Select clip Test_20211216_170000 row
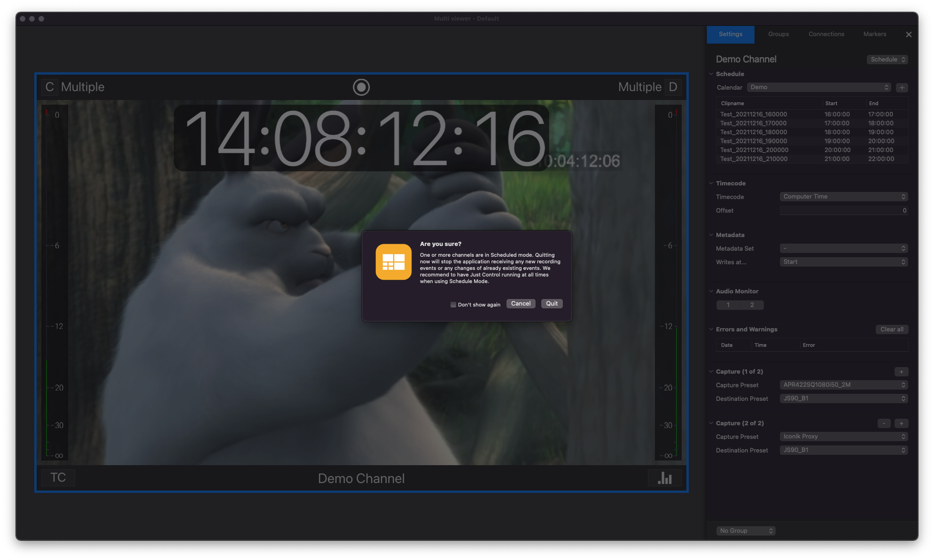Viewport: 934px width, 560px height. [x=812, y=123]
